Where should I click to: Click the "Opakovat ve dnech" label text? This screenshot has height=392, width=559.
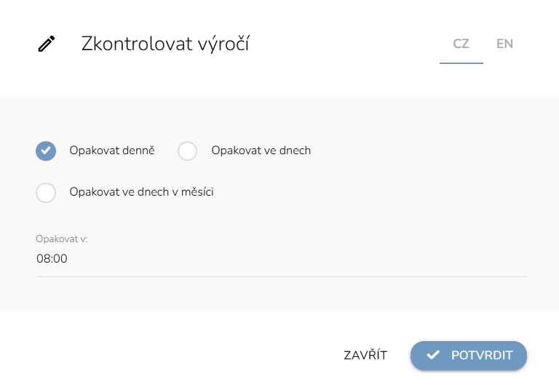pyautogui.click(x=261, y=151)
